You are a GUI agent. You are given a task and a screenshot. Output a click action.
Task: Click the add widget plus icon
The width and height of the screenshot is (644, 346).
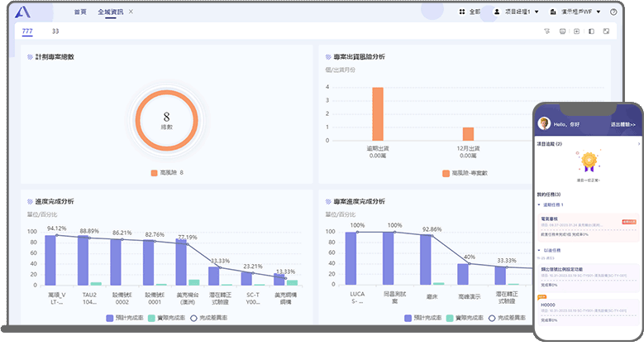tap(576, 31)
